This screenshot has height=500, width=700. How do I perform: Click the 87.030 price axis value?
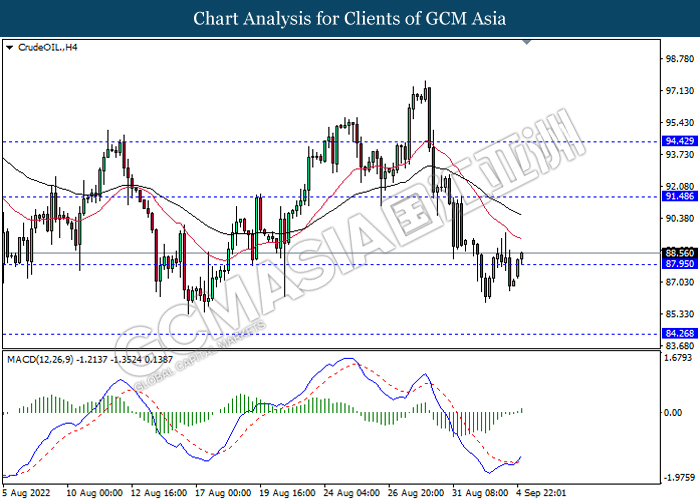point(680,282)
